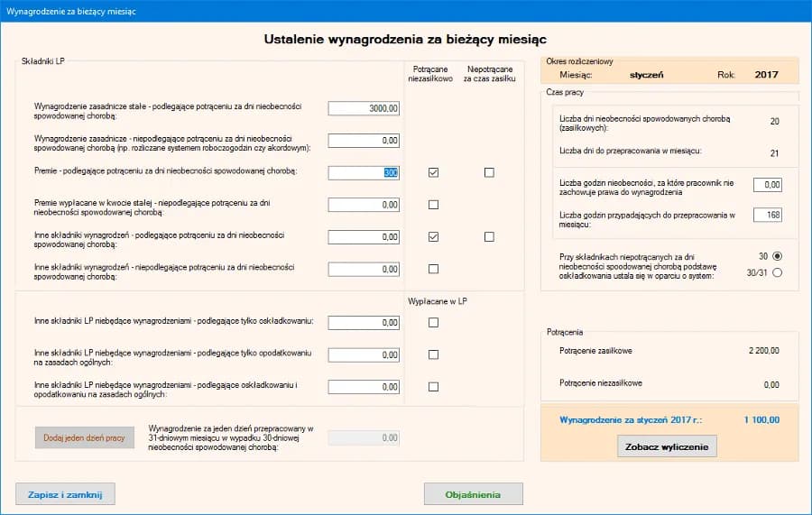Click the Zapisz i zamknij button
Screen dimensions: 812x515
tap(65, 494)
